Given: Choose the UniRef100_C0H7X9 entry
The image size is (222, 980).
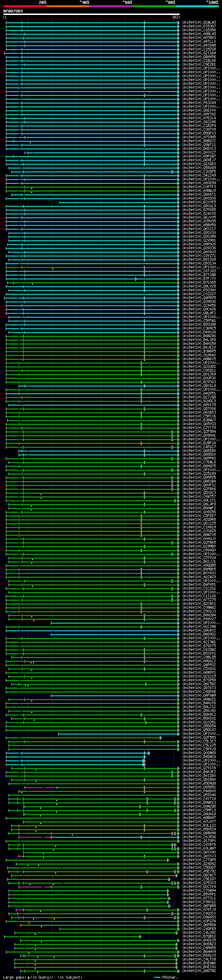Looking at the screenshot, I should (x=199, y=129).
